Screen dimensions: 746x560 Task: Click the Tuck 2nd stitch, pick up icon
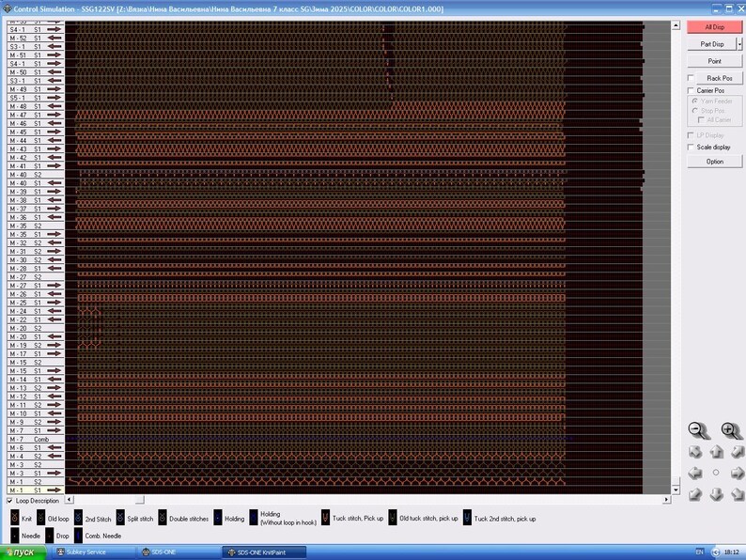[x=467, y=518]
